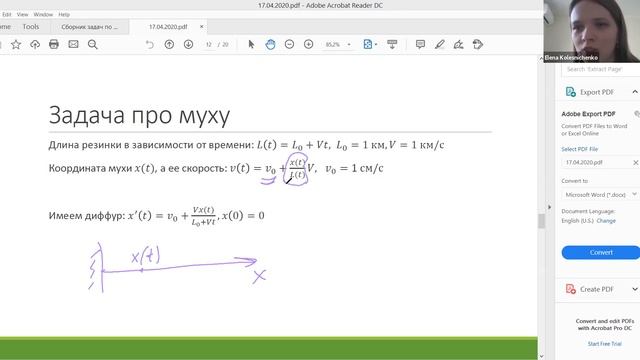The width and height of the screenshot is (640, 360).
Task: Zoom in with the plus icon
Action: pyautogui.click(x=309, y=44)
